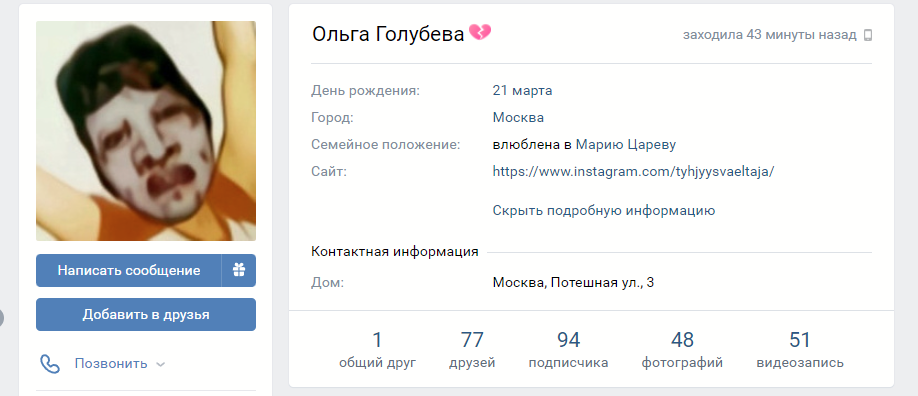Open the 1 общий друг counter
This screenshot has width=918, height=396.
378,350
